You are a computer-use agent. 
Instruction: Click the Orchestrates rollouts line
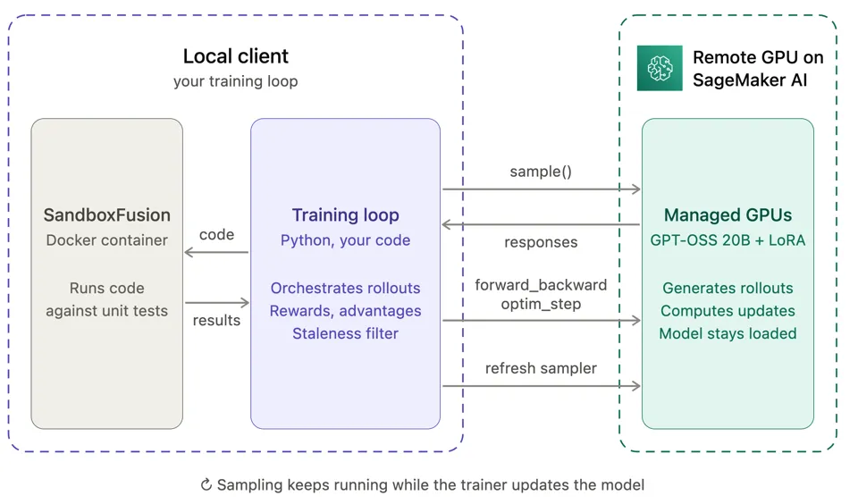(345, 288)
